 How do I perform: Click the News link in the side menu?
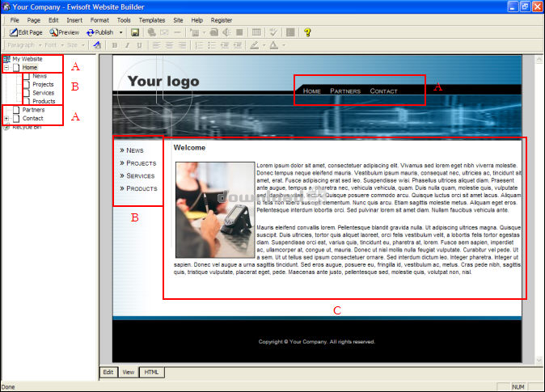coord(135,150)
